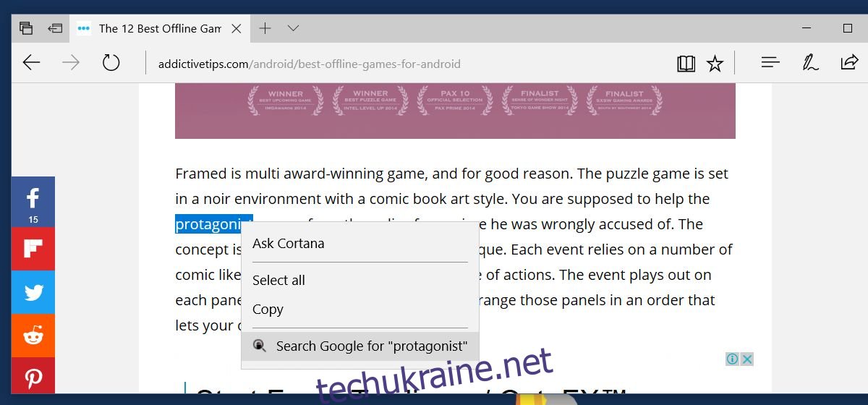Image resolution: width=868 pixels, height=405 pixels.
Task: Go back to previous page
Action: click(x=31, y=63)
